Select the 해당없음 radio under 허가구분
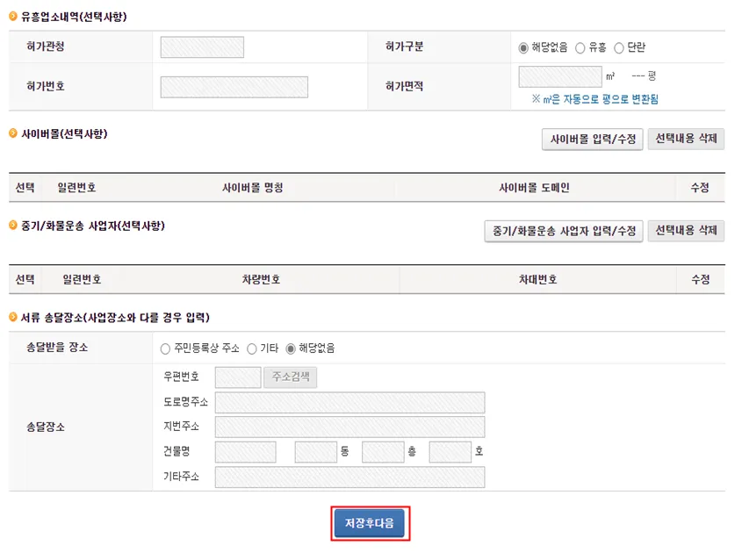The width and height of the screenshot is (735, 560). point(523,47)
